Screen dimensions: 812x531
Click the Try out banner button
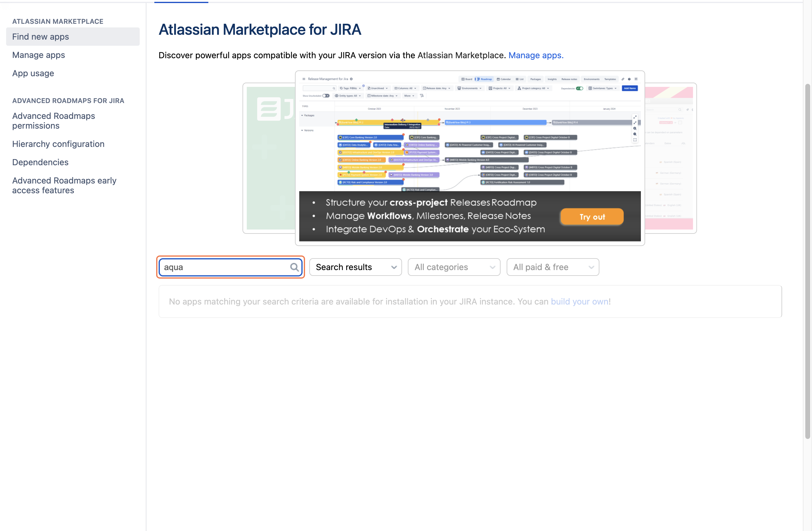coord(591,216)
